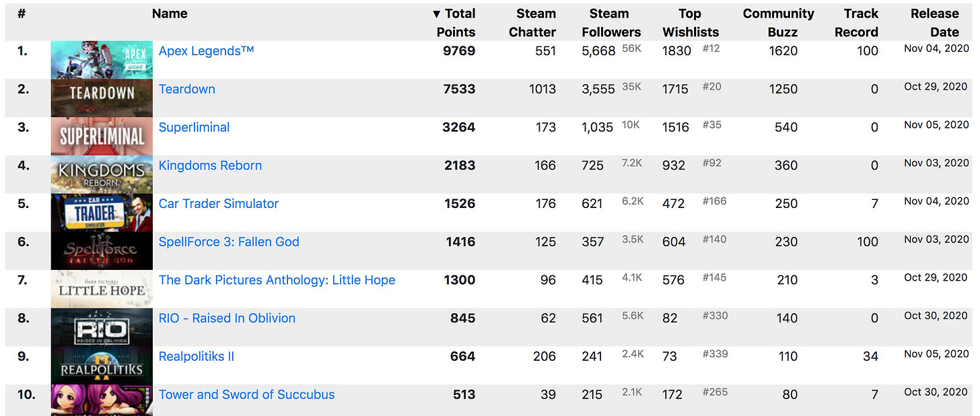Select the total points value 1300

(x=460, y=280)
